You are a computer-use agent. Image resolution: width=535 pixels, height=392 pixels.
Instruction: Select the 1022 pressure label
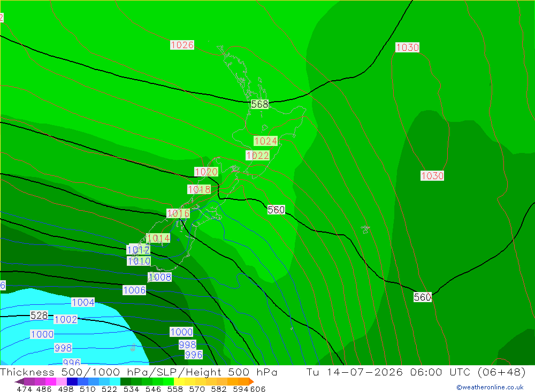(x=258, y=156)
